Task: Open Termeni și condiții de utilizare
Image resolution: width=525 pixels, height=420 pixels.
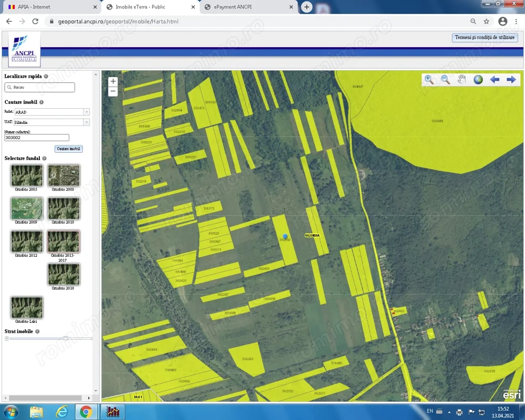Action: (485, 38)
